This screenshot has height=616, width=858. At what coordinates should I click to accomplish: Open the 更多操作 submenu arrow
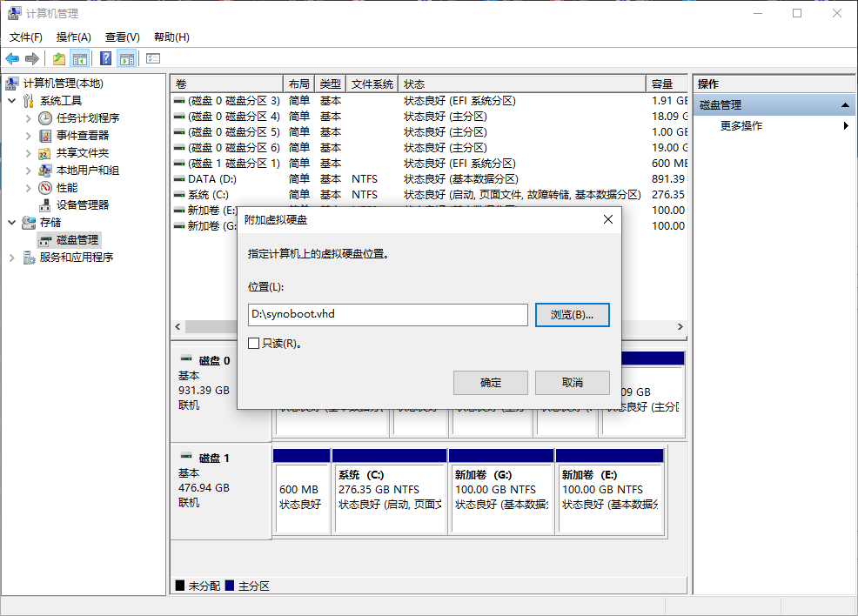tap(846, 126)
